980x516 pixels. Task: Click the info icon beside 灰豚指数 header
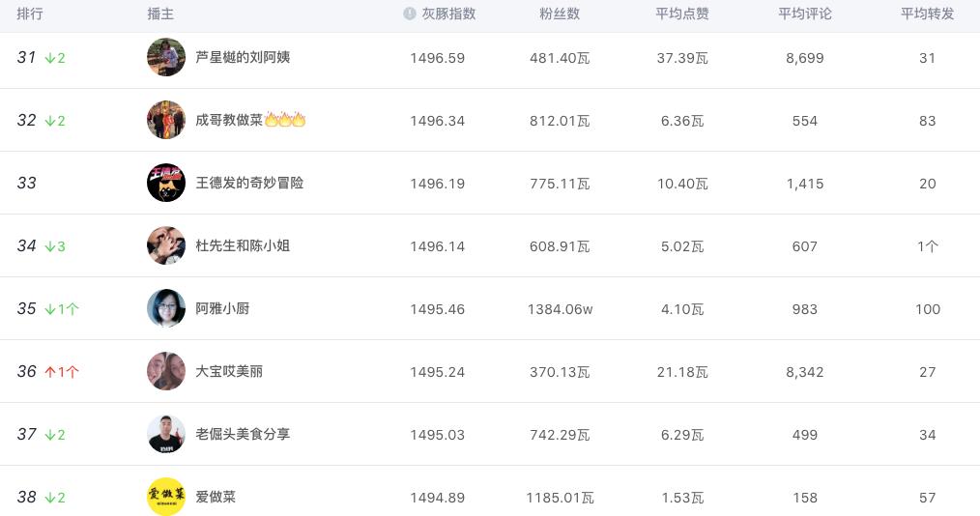click(410, 14)
